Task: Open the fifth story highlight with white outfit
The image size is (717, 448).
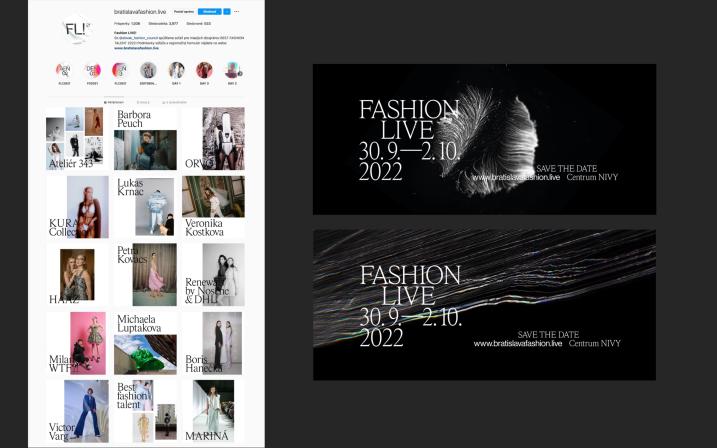Action: (176, 71)
